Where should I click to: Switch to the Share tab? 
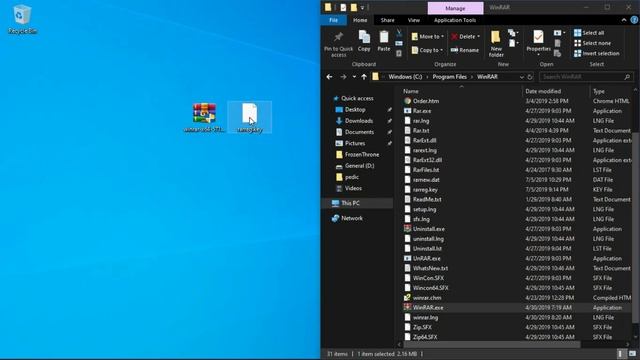click(x=387, y=20)
